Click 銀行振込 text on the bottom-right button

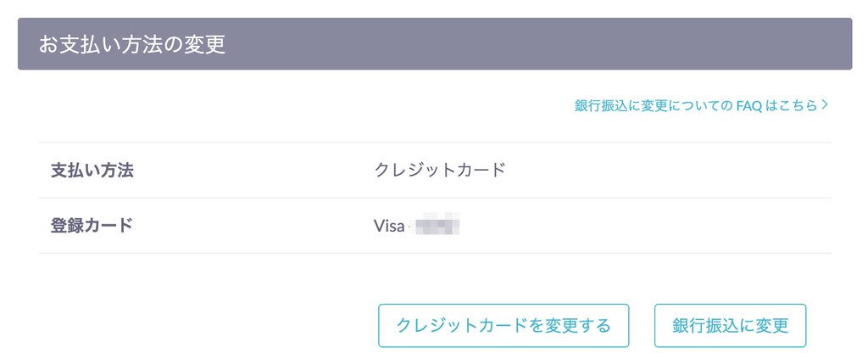pyautogui.click(x=701, y=326)
